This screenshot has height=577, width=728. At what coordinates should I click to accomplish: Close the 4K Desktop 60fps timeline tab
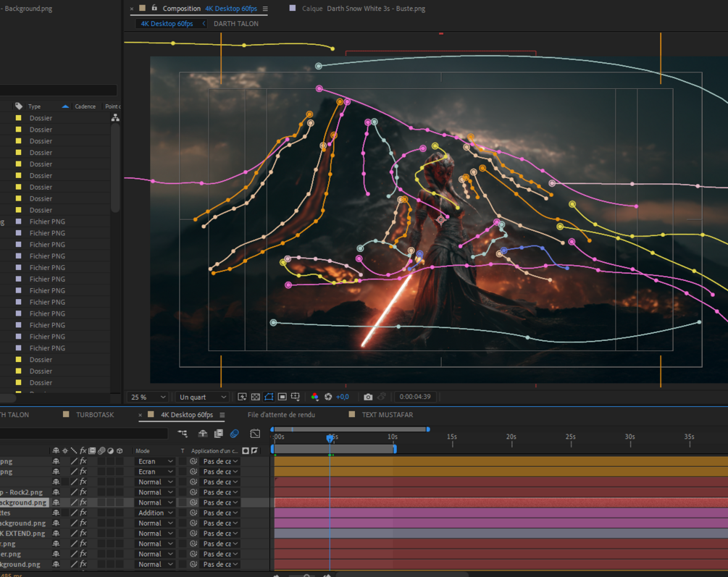(x=141, y=415)
